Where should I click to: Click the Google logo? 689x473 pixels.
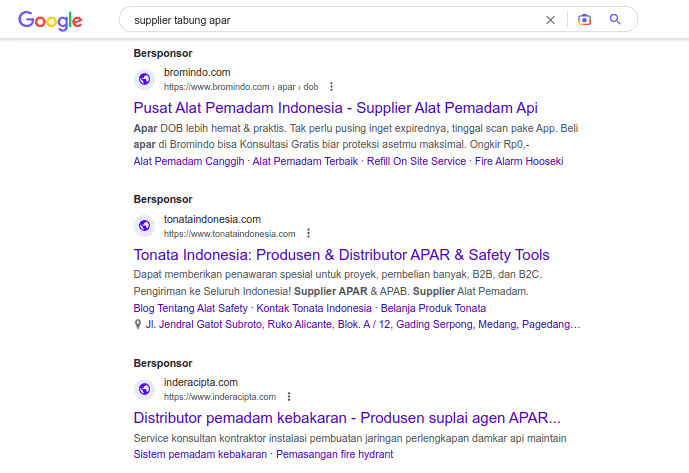[x=50, y=20]
